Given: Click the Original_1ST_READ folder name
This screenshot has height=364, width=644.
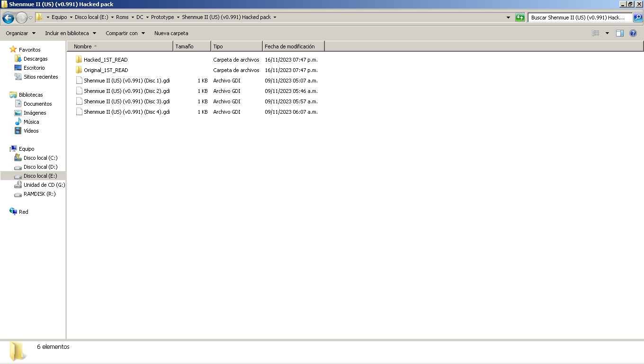Looking at the screenshot, I should [x=106, y=70].
